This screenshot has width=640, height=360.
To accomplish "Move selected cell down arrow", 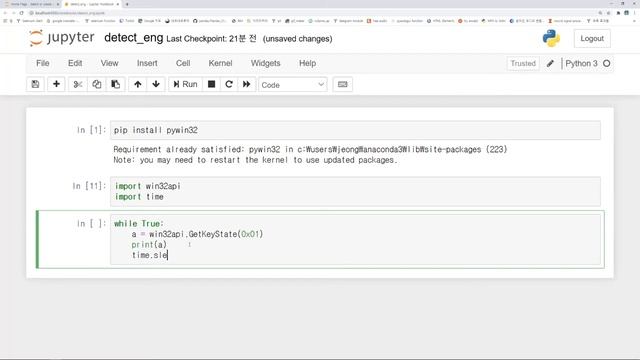I will tap(156, 84).
